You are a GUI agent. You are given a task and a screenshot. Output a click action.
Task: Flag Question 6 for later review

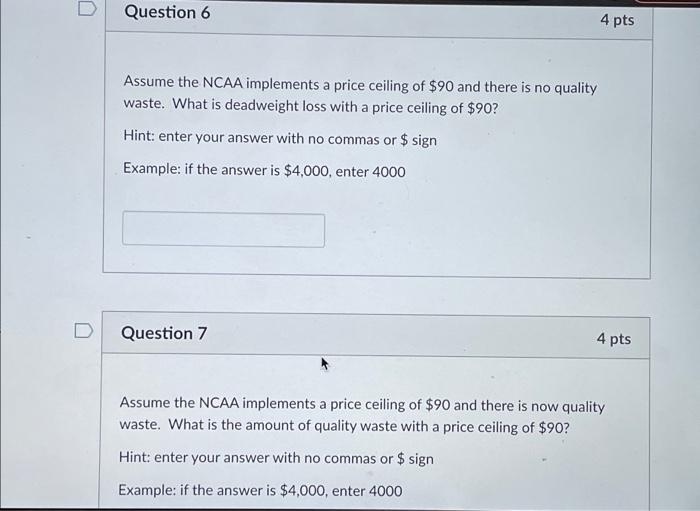coord(87,8)
